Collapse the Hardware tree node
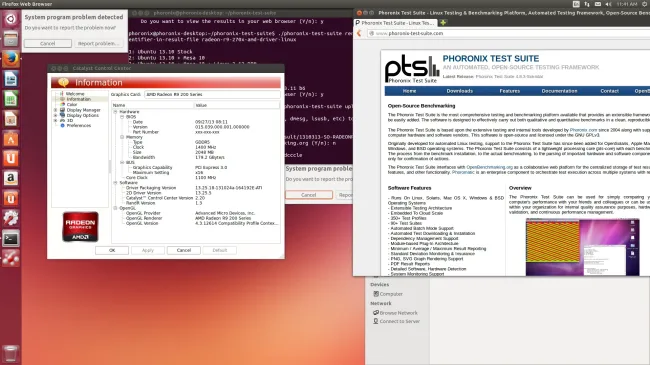The height and width of the screenshot is (365, 650). click(116, 112)
